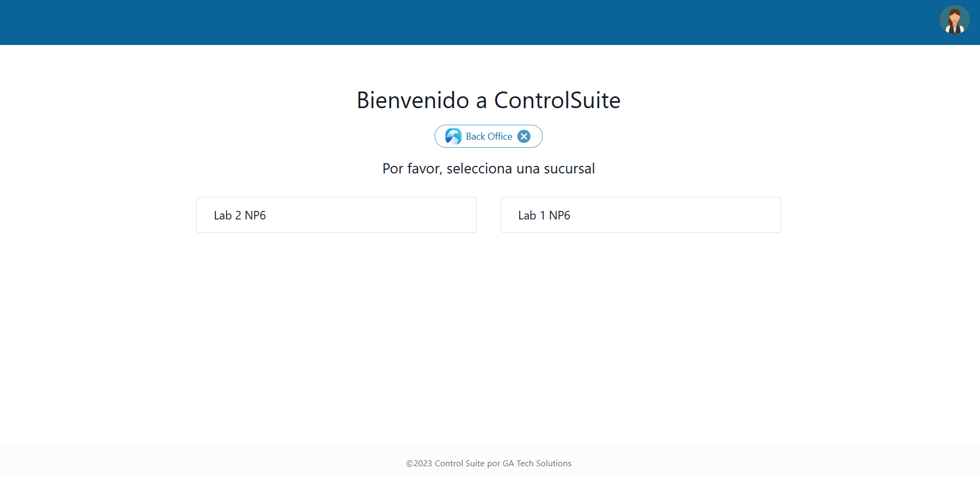Click ControlSuite in the welcome heading
This screenshot has height=478, width=980.
coord(557,100)
